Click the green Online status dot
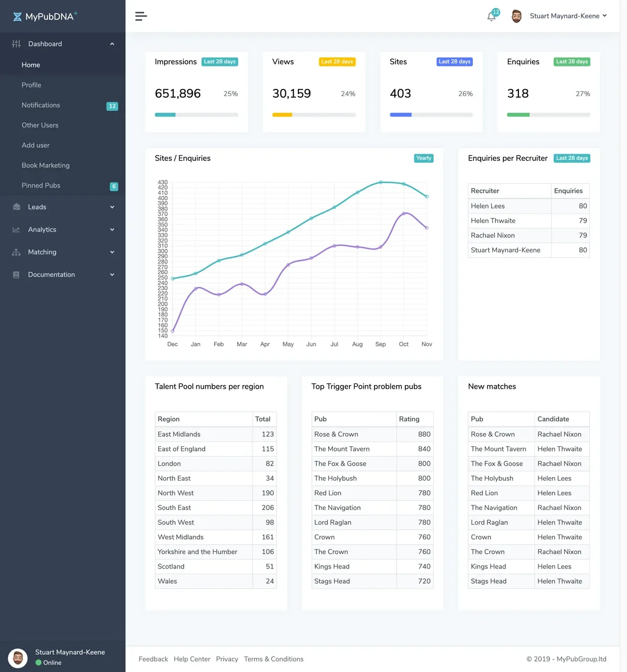The width and height of the screenshot is (627, 672). [x=38, y=663]
